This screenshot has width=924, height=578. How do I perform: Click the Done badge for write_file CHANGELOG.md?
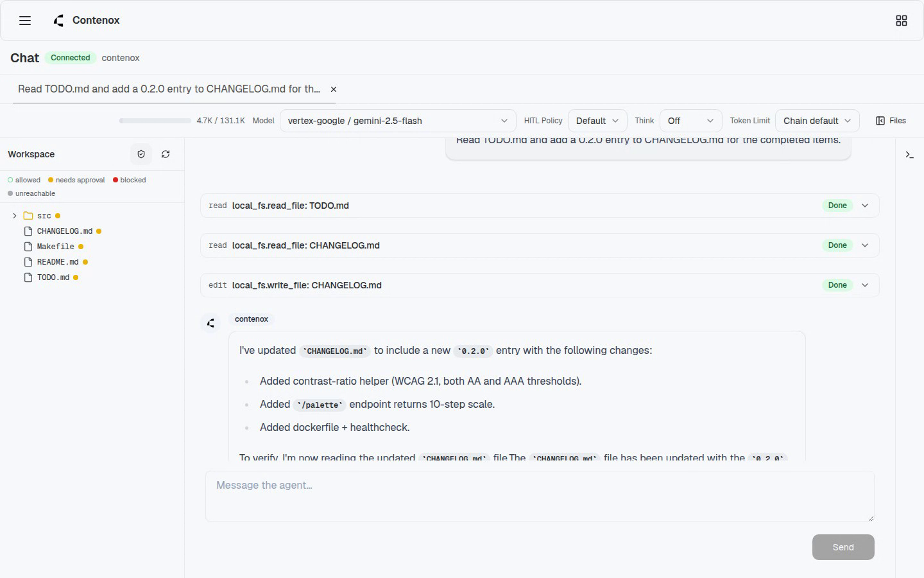click(837, 285)
